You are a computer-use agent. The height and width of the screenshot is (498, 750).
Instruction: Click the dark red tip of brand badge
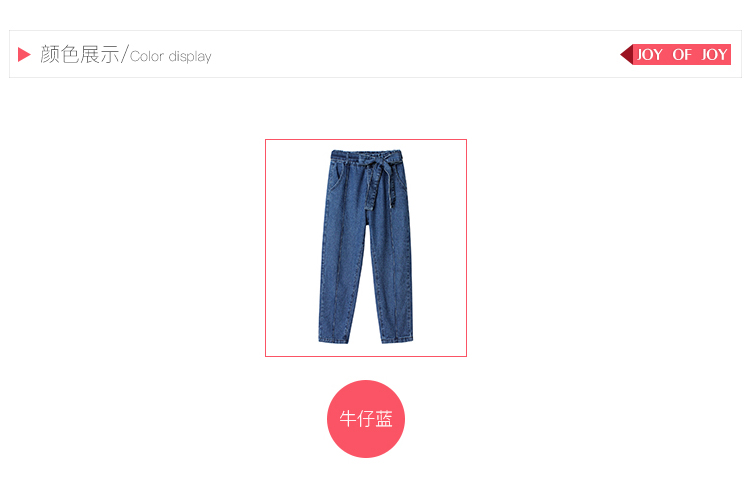point(626,55)
